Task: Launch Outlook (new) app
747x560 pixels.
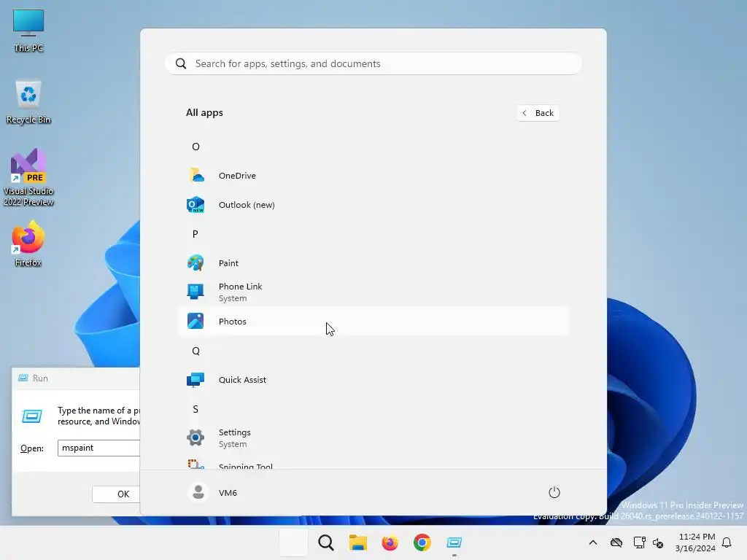Action: pos(373,205)
